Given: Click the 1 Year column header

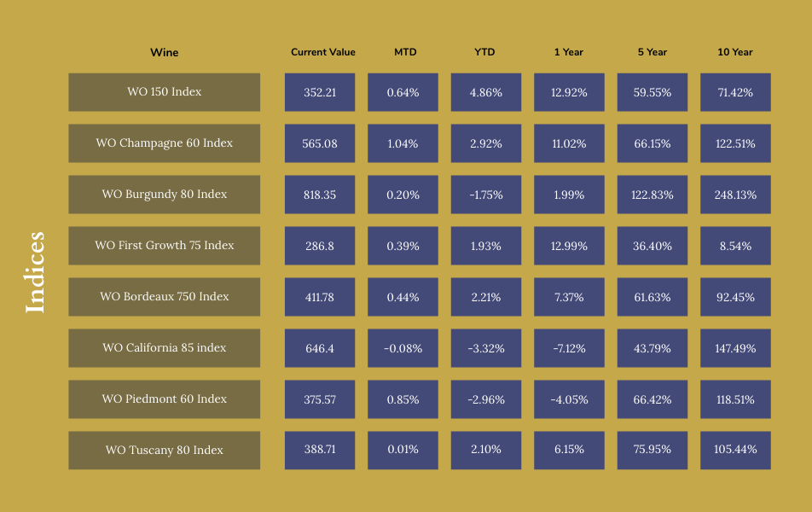Looking at the screenshot, I should point(569,52).
